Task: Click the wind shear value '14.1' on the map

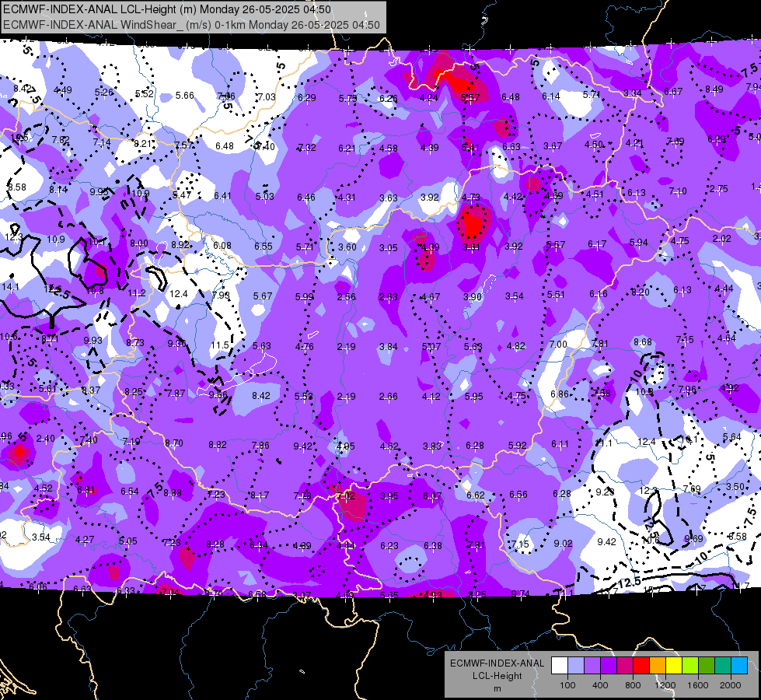Action: click(10, 286)
